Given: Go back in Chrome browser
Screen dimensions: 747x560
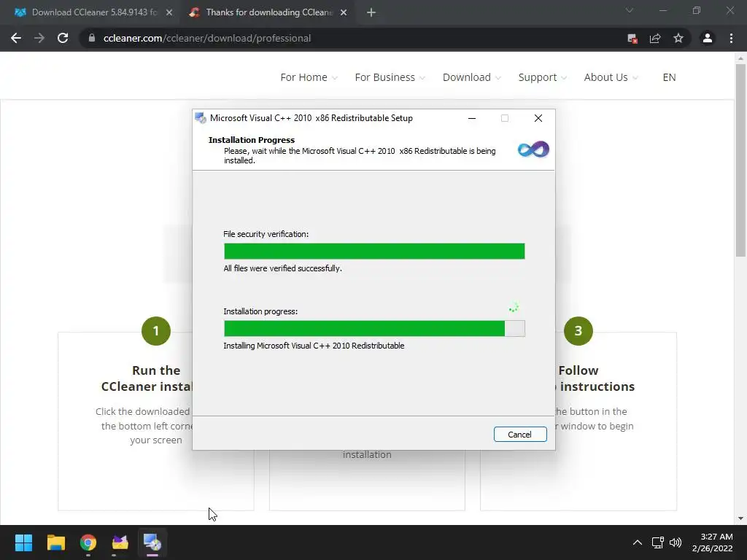Looking at the screenshot, I should 16,38.
